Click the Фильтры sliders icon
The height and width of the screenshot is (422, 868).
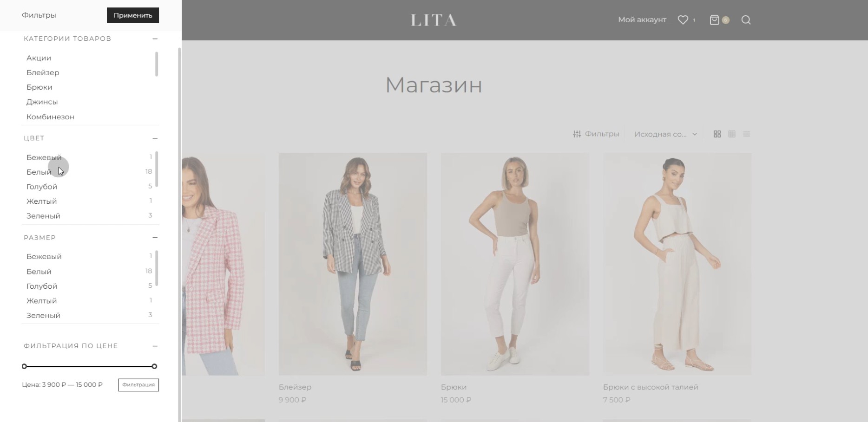click(x=577, y=134)
